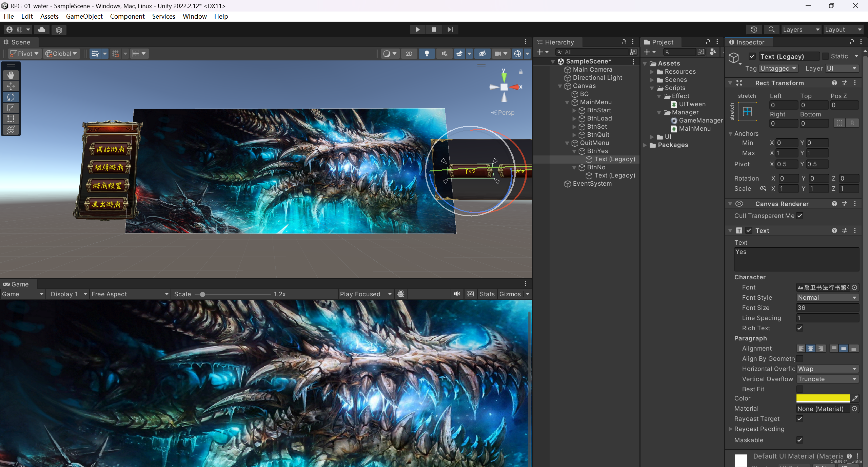The width and height of the screenshot is (868, 467).
Task: Toggle 2D view mode
Action: click(x=409, y=54)
